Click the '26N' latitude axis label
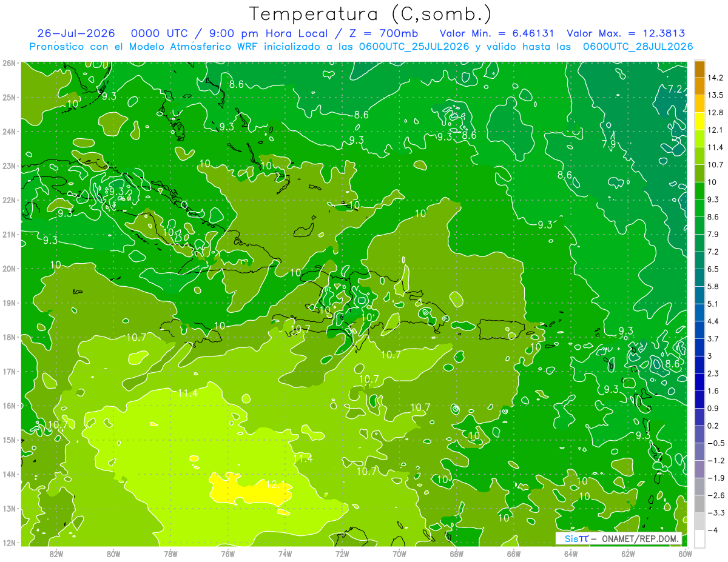This screenshot has height=562, width=728. pyautogui.click(x=9, y=62)
